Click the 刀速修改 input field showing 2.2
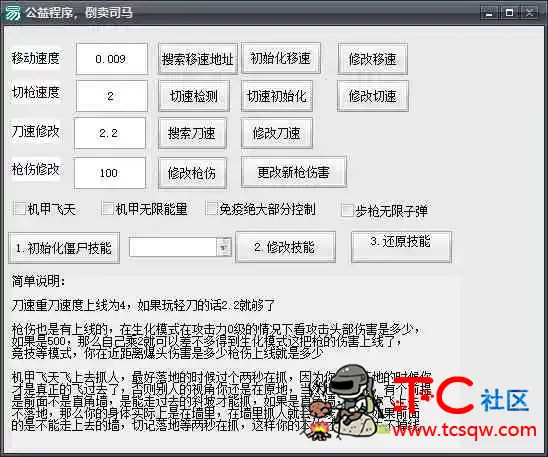The height and width of the screenshot is (457, 548). [x=109, y=133]
